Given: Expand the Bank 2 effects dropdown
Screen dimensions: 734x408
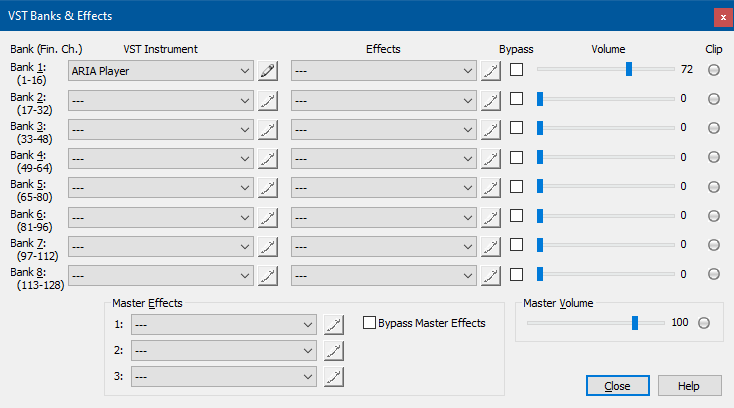Looking at the screenshot, I should pyautogui.click(x=383, y=101).
